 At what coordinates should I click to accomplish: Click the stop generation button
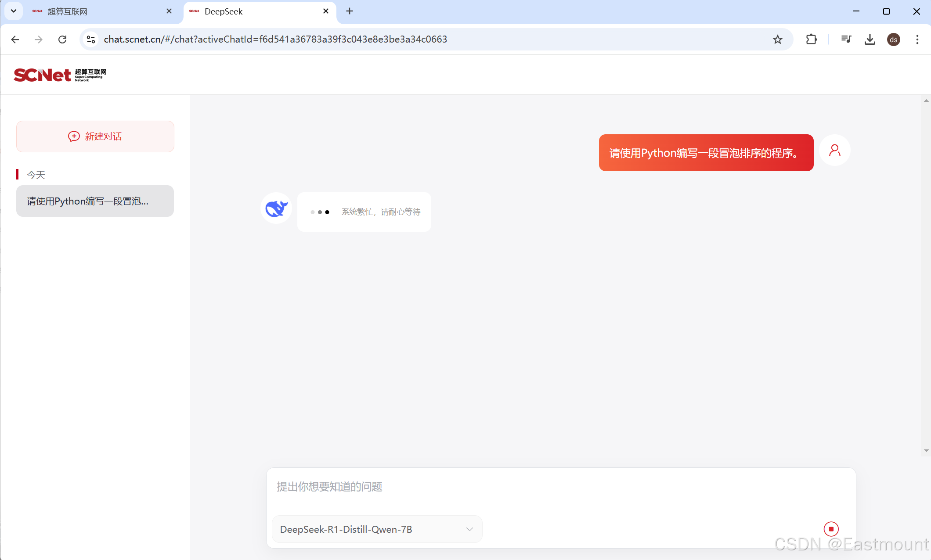831,529
